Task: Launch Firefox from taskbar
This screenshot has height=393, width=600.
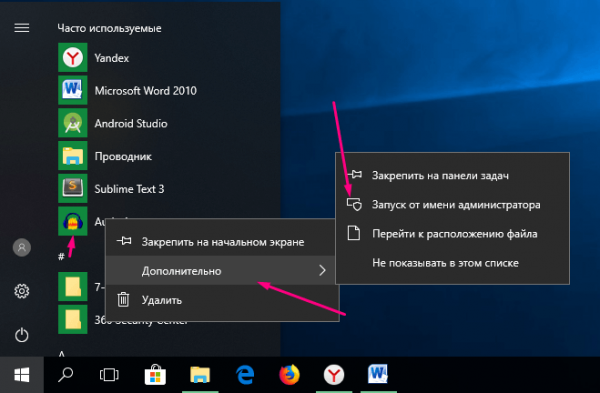Action: [289, 375]
